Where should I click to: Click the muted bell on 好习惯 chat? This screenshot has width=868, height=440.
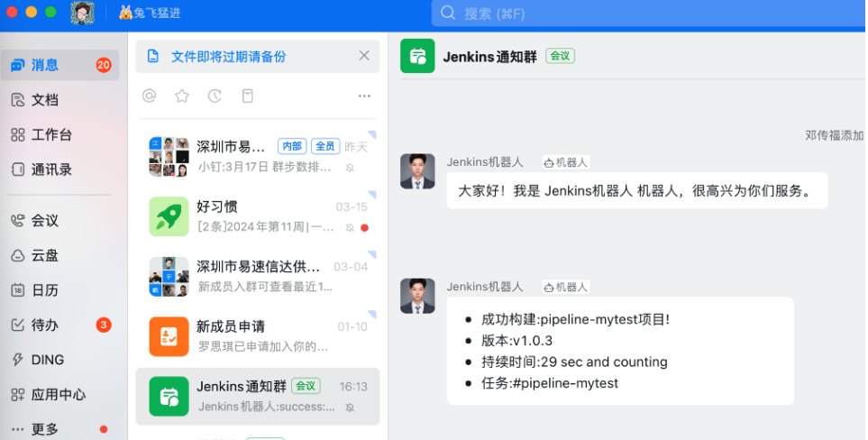click(350, 227)
